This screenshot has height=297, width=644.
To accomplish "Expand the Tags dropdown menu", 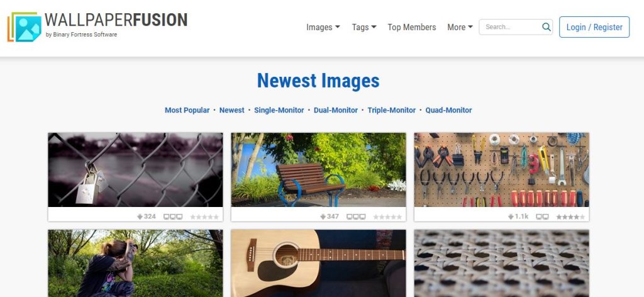I will [364, 27].
